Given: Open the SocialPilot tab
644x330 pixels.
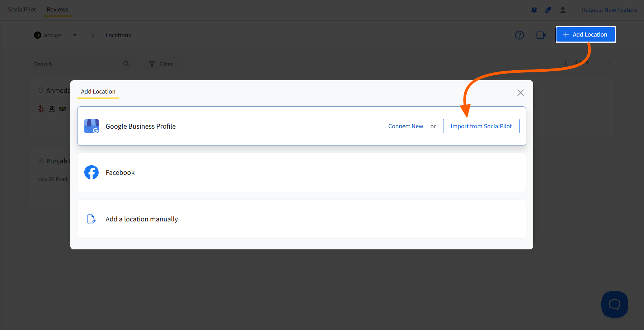Looking at the screenshot, I should pos(22,10).
